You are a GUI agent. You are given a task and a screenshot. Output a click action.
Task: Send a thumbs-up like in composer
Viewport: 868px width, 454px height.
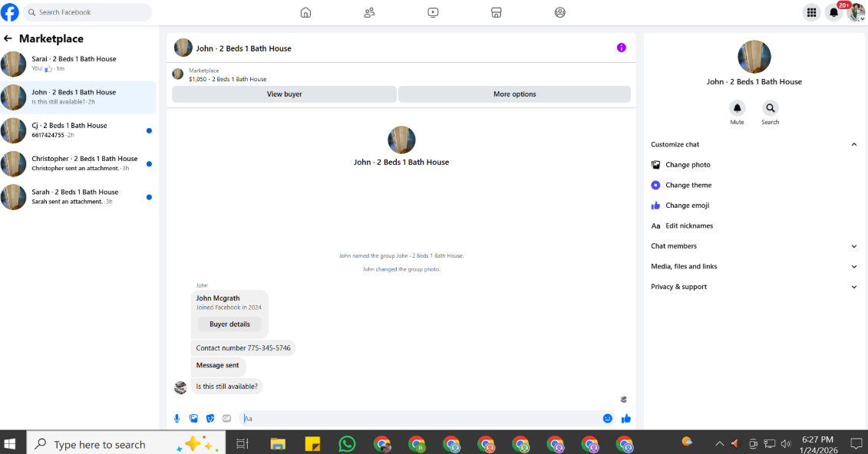click(626, 419)
